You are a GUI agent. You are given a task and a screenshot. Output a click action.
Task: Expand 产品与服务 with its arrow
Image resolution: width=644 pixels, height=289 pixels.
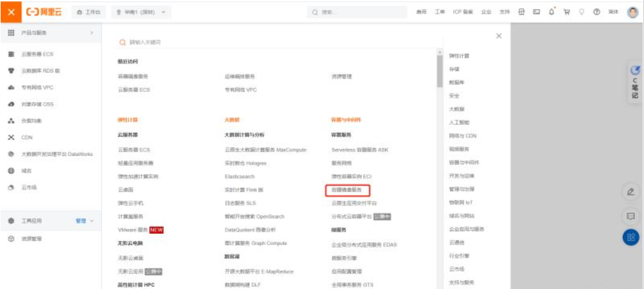92,33
